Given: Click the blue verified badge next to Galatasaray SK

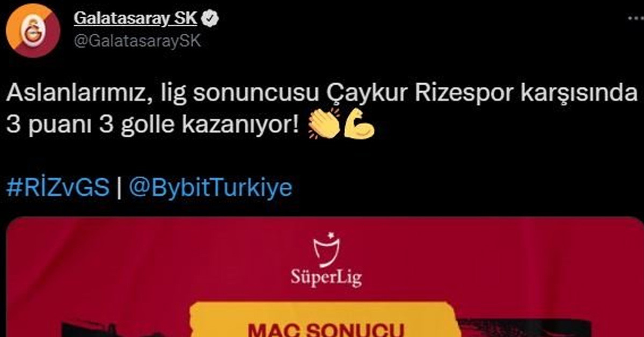Looking at the screenshot, I should [210, 19].
